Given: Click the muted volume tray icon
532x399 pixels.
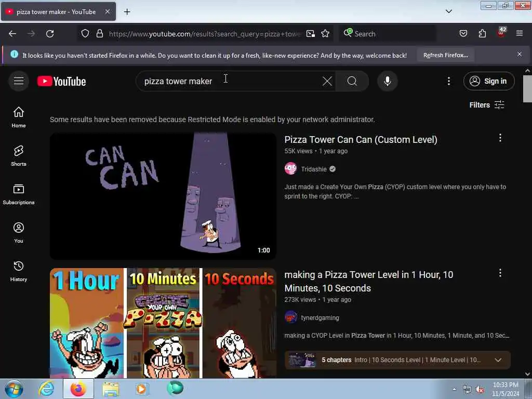Looking at the screenshot, I should point(480,390).
